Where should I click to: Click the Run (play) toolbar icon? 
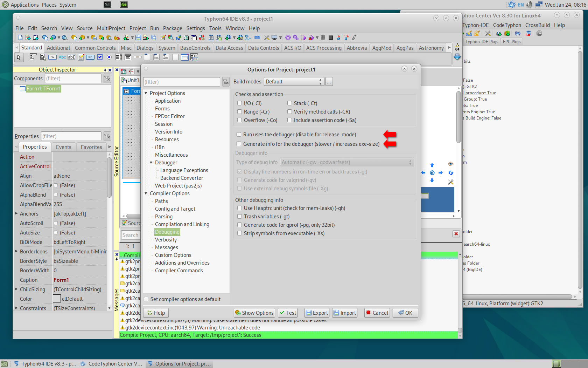pyautogui.click(x=303, y=38)
